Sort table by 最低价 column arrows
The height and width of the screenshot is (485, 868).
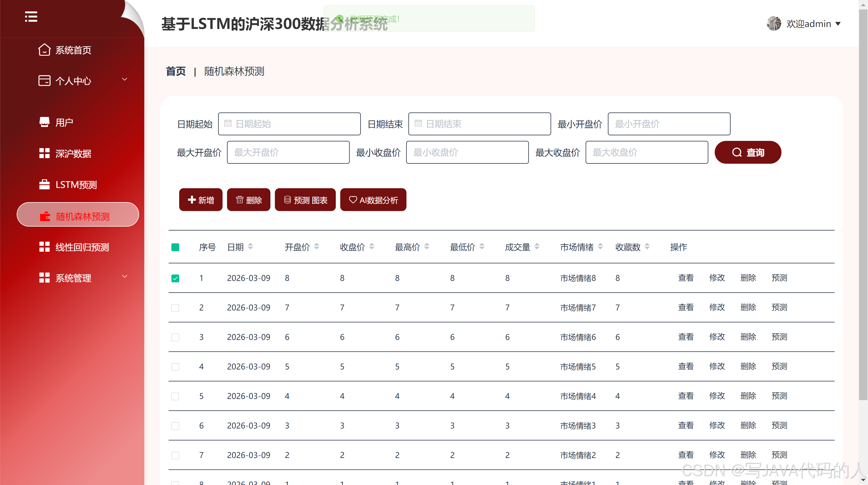[482, 246]
